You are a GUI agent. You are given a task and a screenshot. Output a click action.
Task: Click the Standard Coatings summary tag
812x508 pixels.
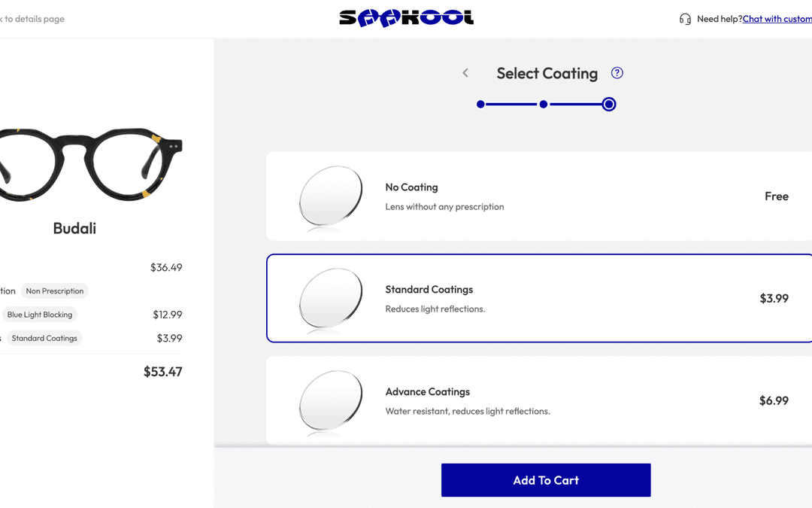(x=44, y=338)
